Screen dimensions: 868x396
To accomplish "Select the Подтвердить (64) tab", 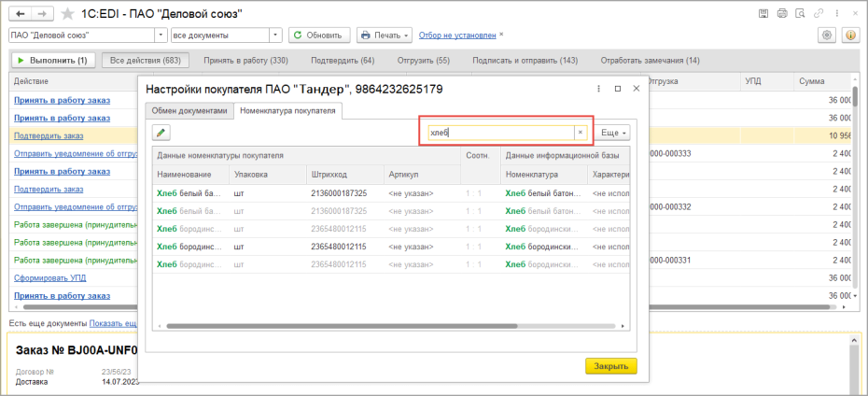I will click(x=343, y=61).
